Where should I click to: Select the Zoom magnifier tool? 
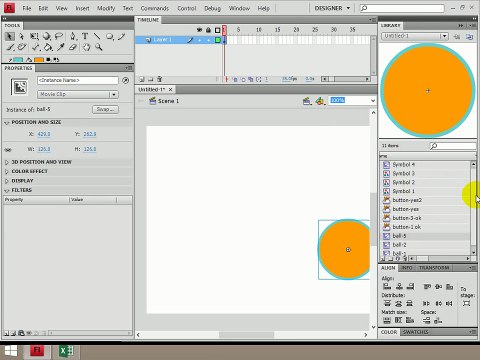pyautogui.click(x=99, y=47)
